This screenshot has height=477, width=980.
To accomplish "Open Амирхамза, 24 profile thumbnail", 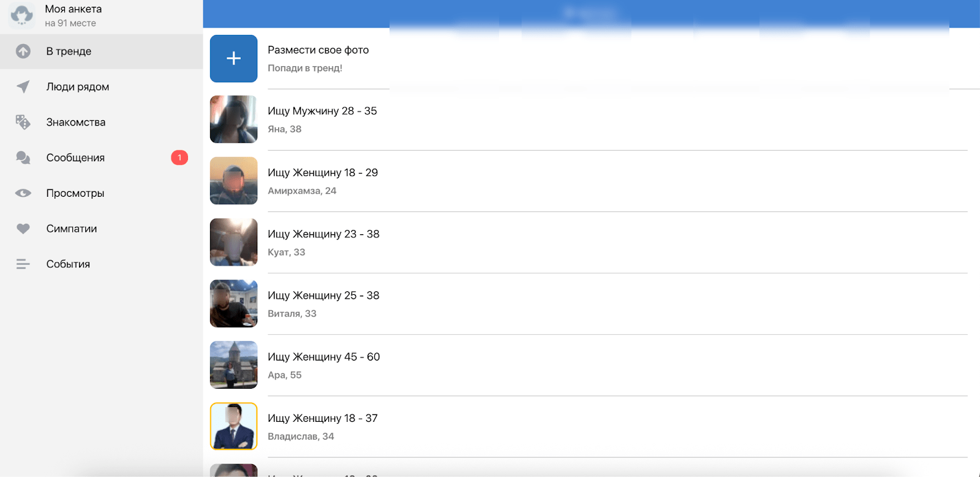I will [233, 181].
